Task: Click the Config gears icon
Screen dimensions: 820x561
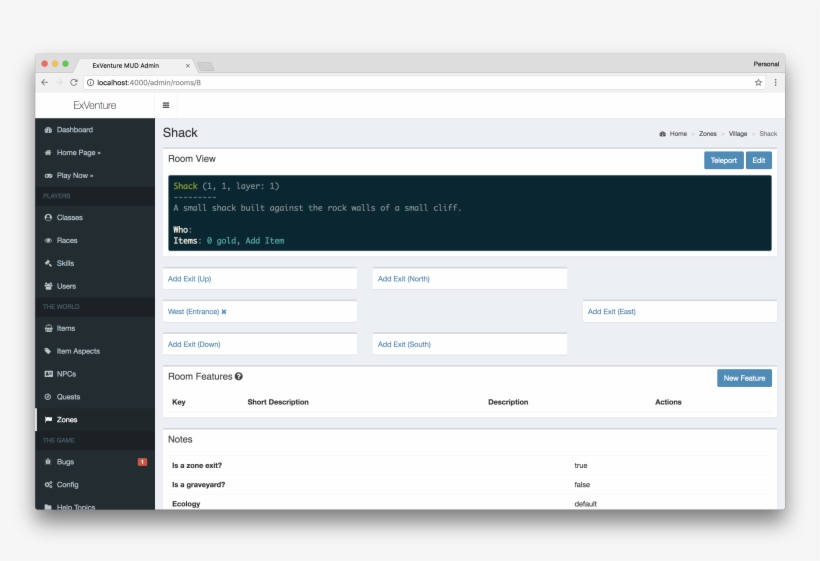Action: pyautogui.click(x=48, y=485)
